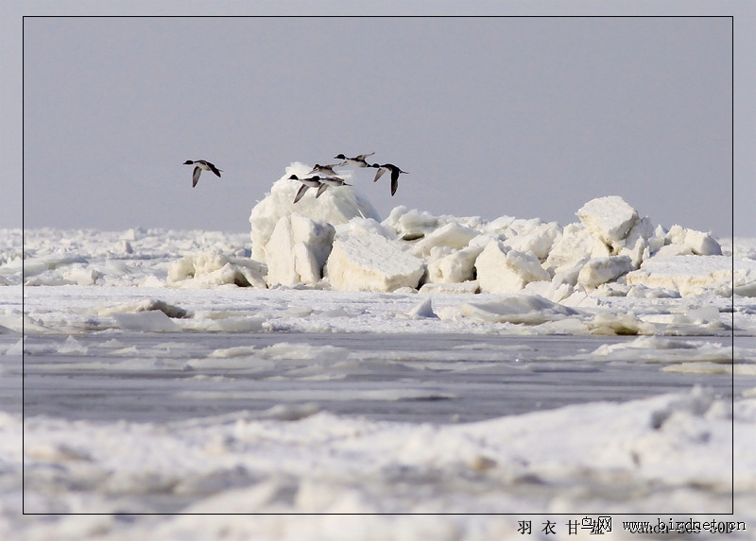Click the ice block at the pile's far right
The image size is (756, 541).
[695, 242]
